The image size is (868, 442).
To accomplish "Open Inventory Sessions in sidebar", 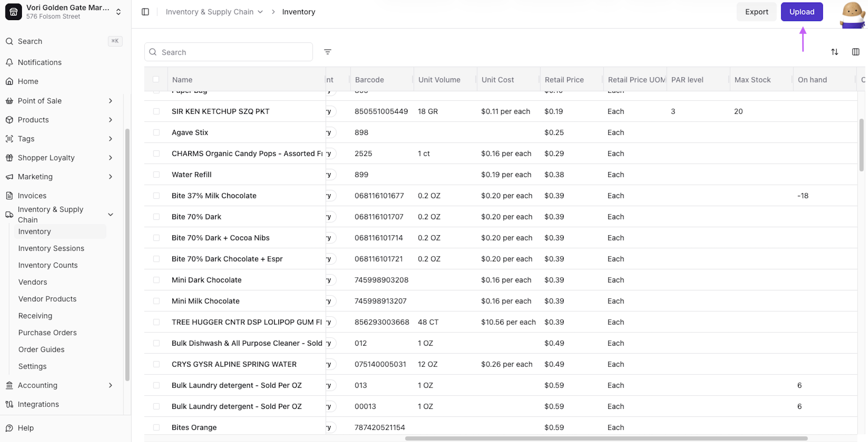I will tap(51, 248).
